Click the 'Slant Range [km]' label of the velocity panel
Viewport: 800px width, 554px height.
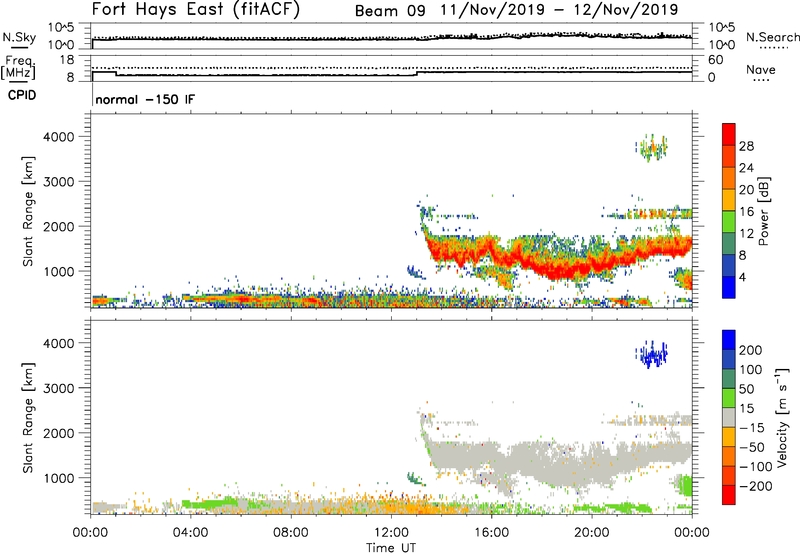pos(28,418)
